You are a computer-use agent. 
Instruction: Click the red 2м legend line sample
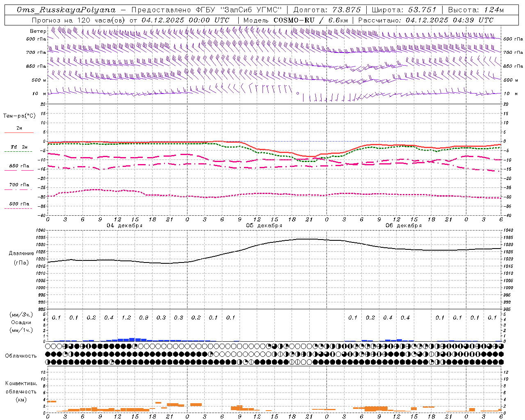[x=19, y=132]
